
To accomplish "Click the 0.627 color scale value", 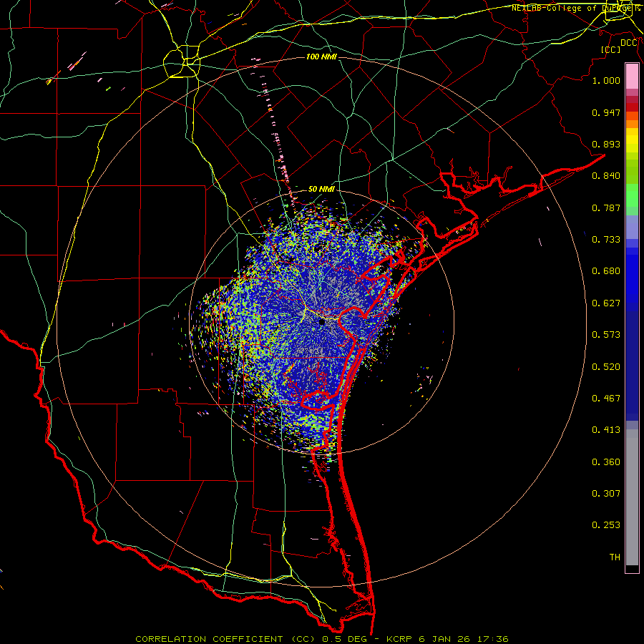I will click(x=606, y=303).
